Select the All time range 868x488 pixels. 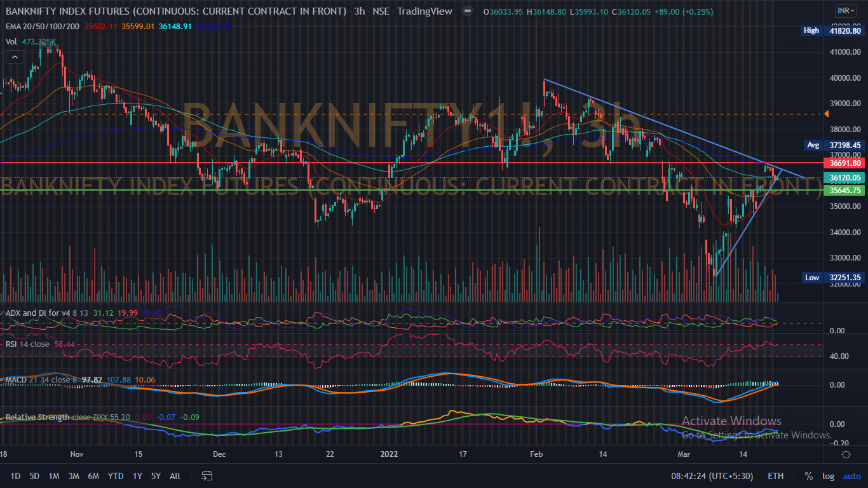(175, 476)
